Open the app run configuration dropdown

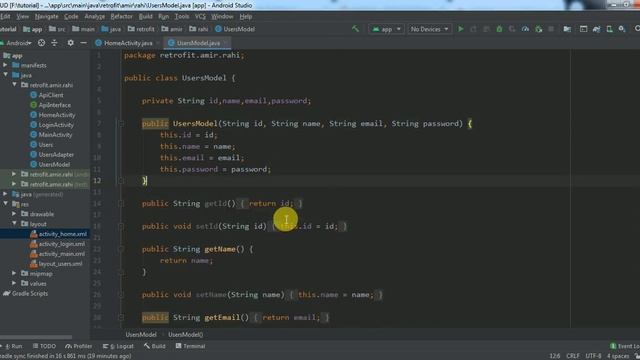click(x=386, y=29)
